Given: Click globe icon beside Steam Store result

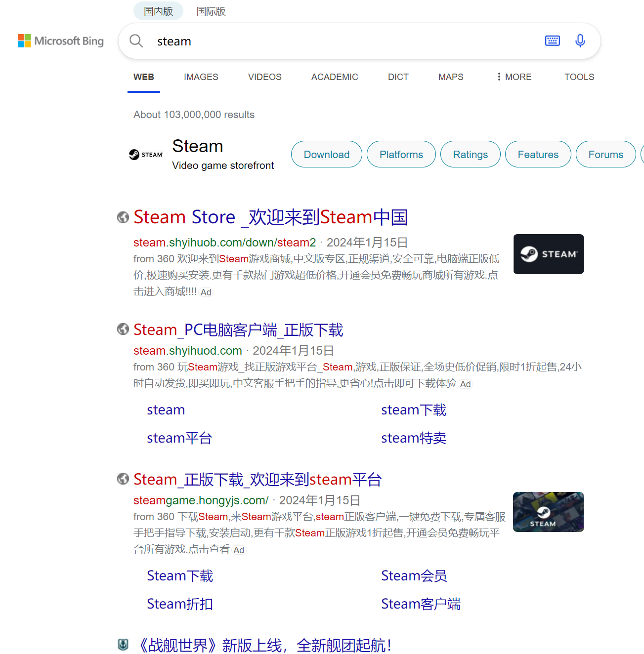Looking at the screenshot, I should click(x=123, y=217).
